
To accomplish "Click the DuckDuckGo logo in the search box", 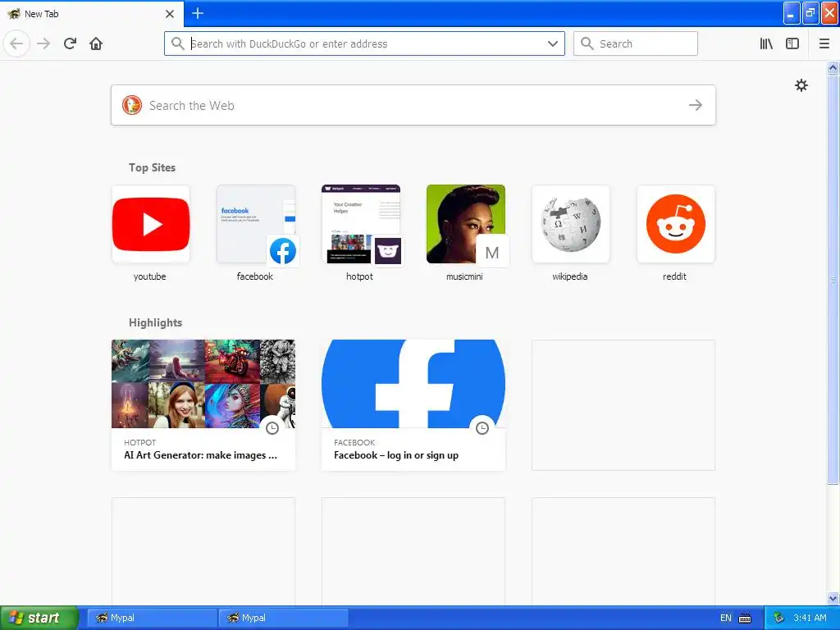I will click(132, 105).
